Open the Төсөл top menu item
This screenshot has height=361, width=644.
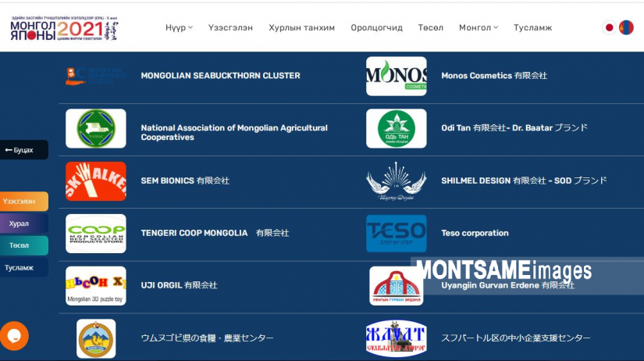tap(431, 27)
